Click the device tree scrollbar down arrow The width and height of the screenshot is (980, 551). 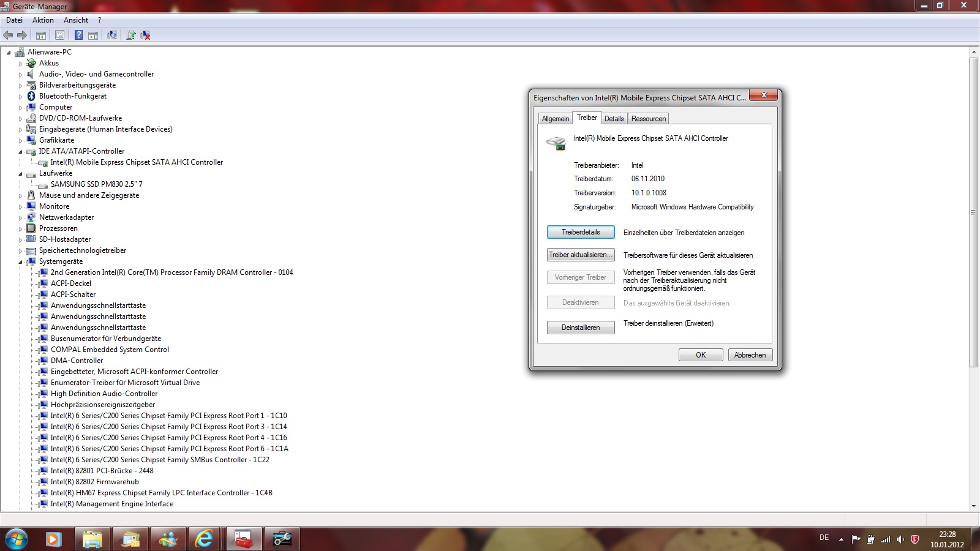[x=973, y=506]
